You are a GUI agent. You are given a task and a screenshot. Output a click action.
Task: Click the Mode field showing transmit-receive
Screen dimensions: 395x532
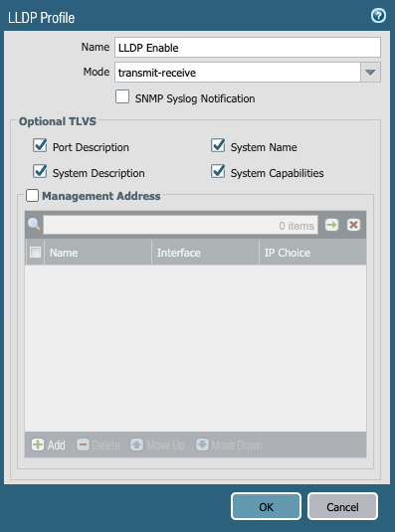tap(238, 73)
